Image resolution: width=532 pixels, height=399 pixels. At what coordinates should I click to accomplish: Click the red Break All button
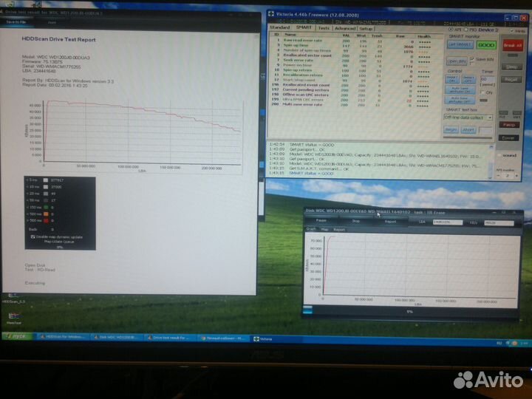512,45
